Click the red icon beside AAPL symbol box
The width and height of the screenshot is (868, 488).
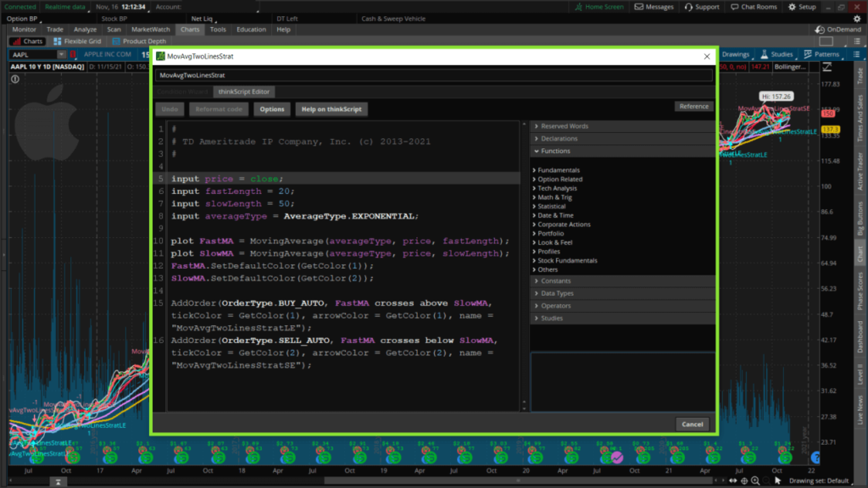tap(73, 55)
